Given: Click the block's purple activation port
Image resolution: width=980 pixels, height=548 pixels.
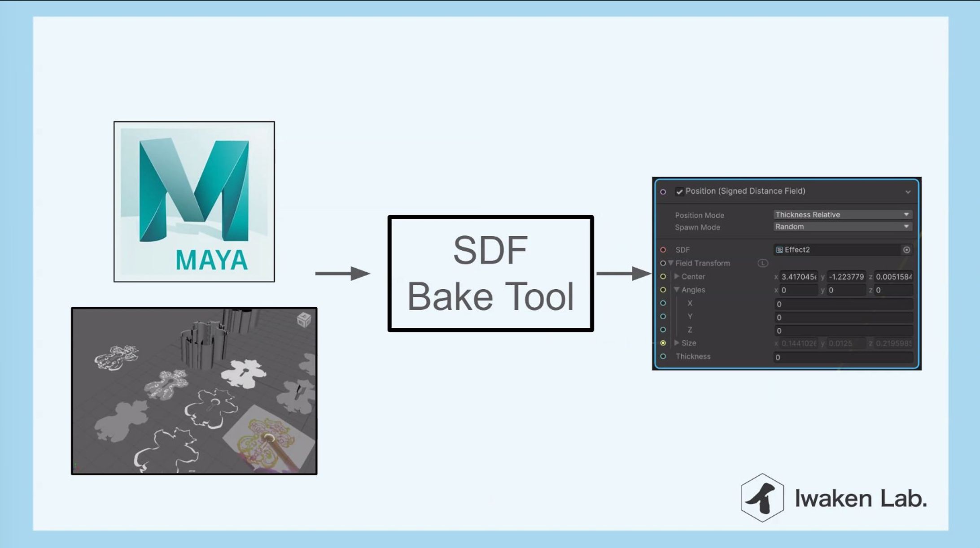Looking at the screenshot, I should 663,192.
